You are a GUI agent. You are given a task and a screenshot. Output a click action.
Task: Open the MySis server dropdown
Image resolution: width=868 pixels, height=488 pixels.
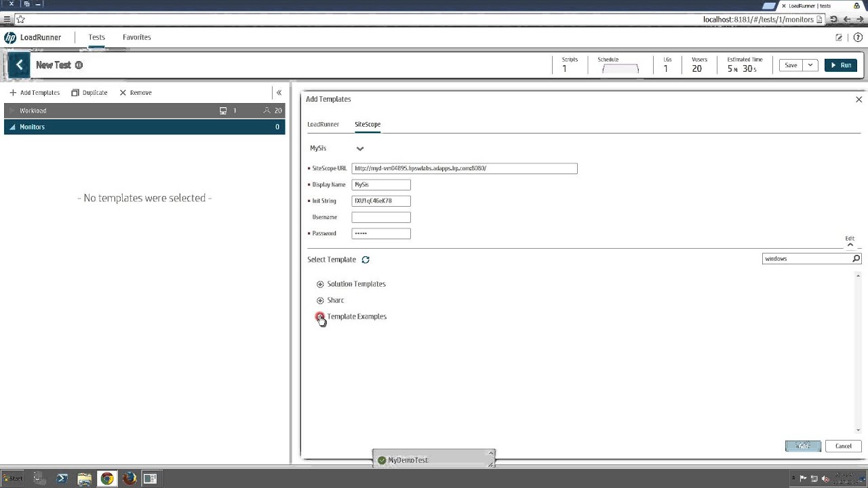click(x=360, y=148)
